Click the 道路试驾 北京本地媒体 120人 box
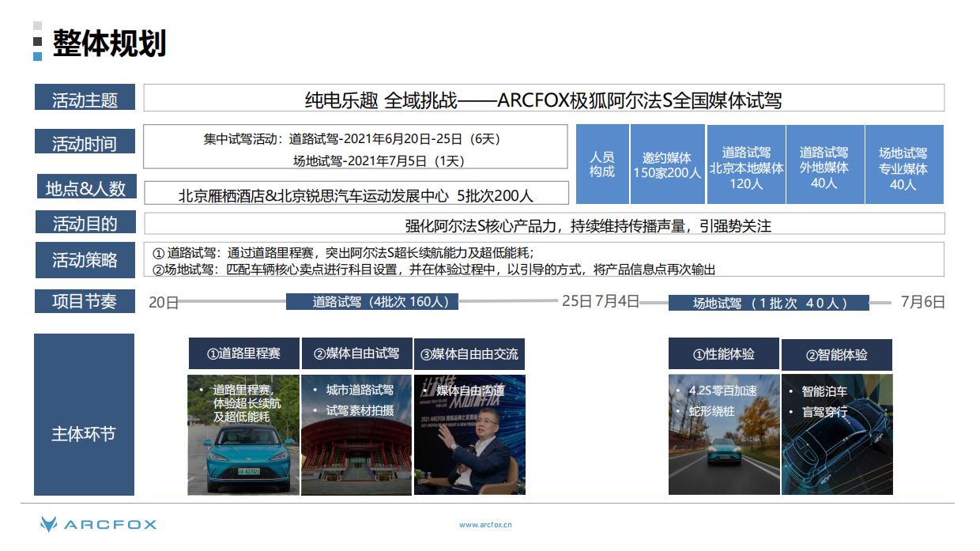980x551 pixels. [x=746, y=164]
